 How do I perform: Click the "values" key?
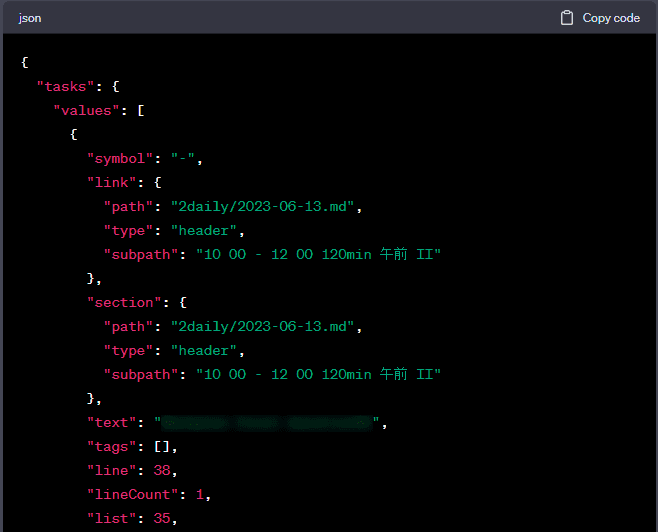[x=87, y=110]
